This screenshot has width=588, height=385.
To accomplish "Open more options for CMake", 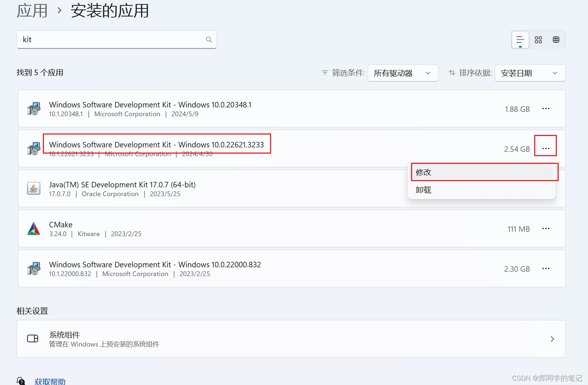I will coord(546,228).
